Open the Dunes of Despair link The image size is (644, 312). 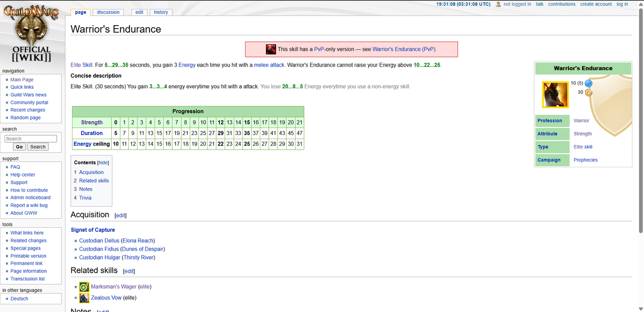coord(143,249)
